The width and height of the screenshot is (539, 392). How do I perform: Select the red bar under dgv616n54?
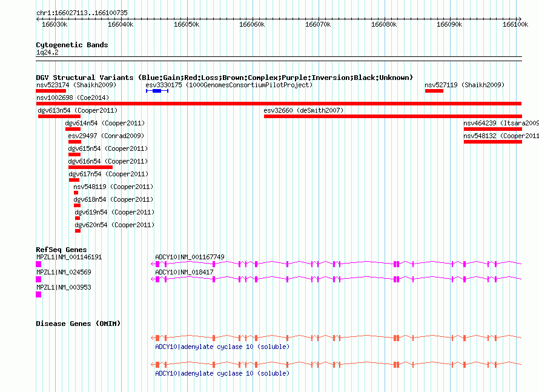[90, 167]
